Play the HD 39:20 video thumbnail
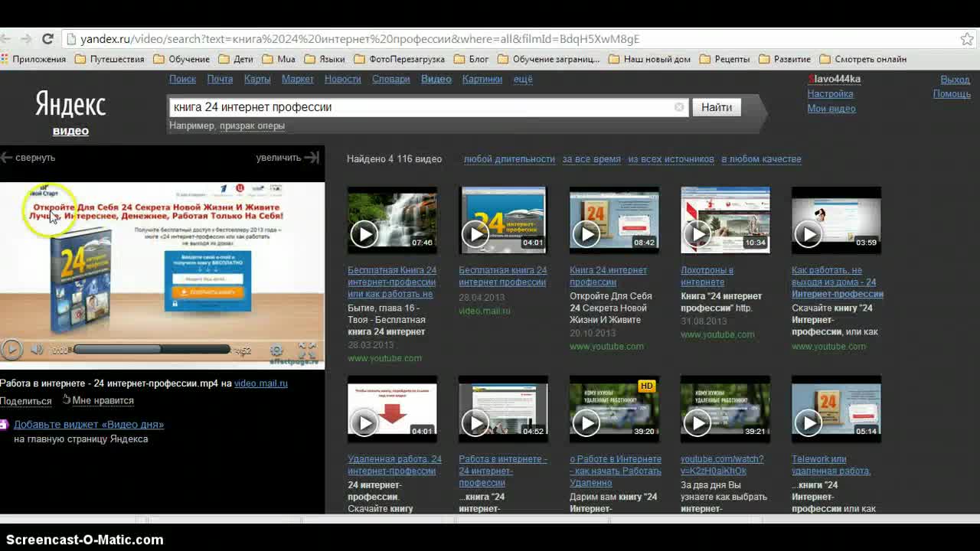This screenshot has height=551, width=980. tap(614, 409)
